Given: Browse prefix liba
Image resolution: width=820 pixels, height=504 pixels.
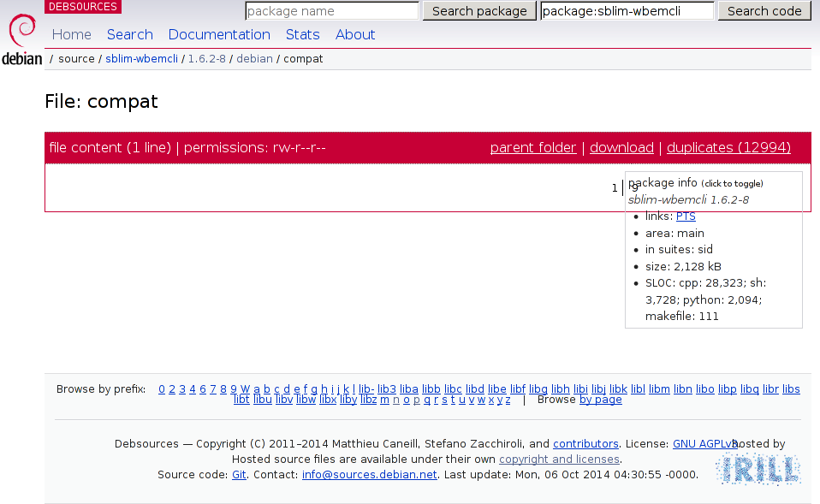Looking at the screenshot, I should [x=409, y=389].
